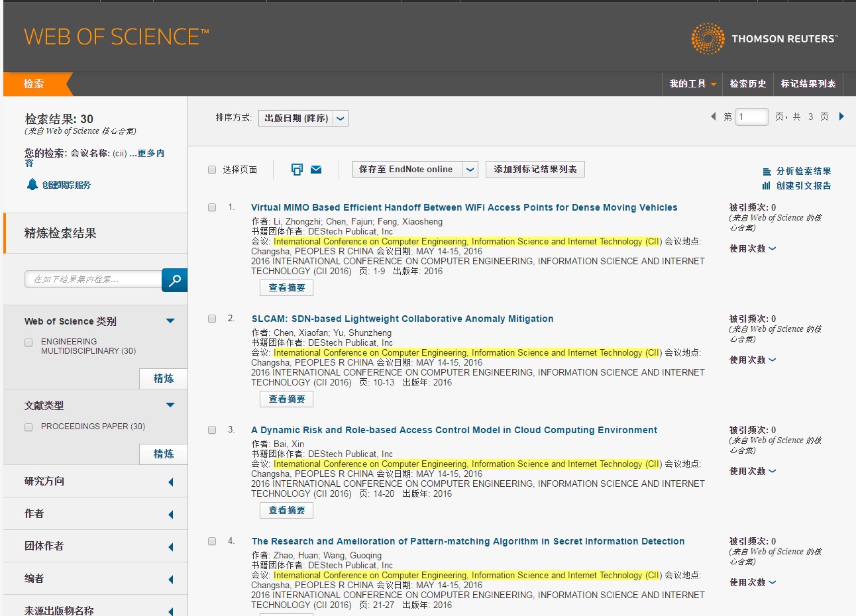Viewport: 856px width, 616px height.
Task: Expand the 作者 filter section
Action: [171, 514]
